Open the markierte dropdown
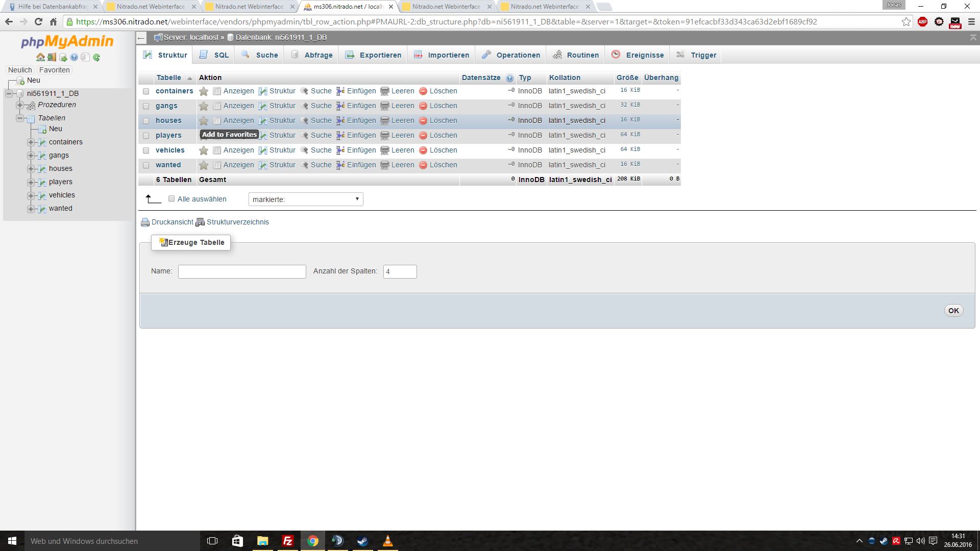This screenshot has width=980, height=551. click(305, 199)
